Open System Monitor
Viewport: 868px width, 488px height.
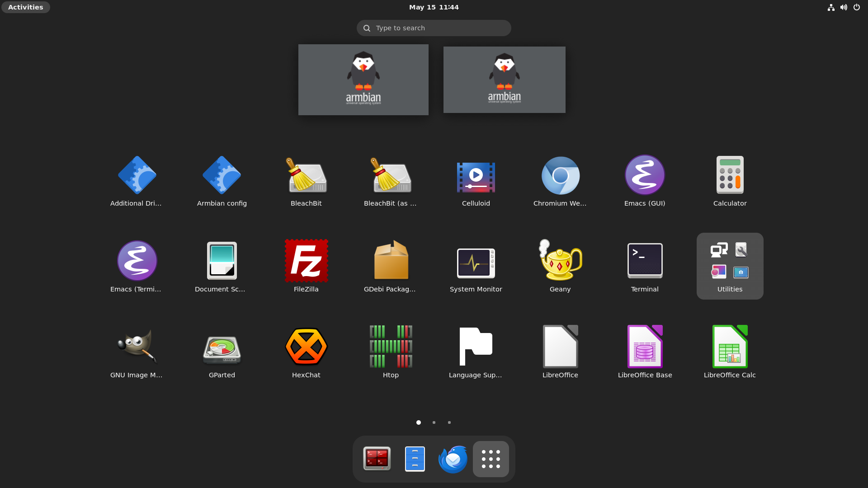[476, 266]
